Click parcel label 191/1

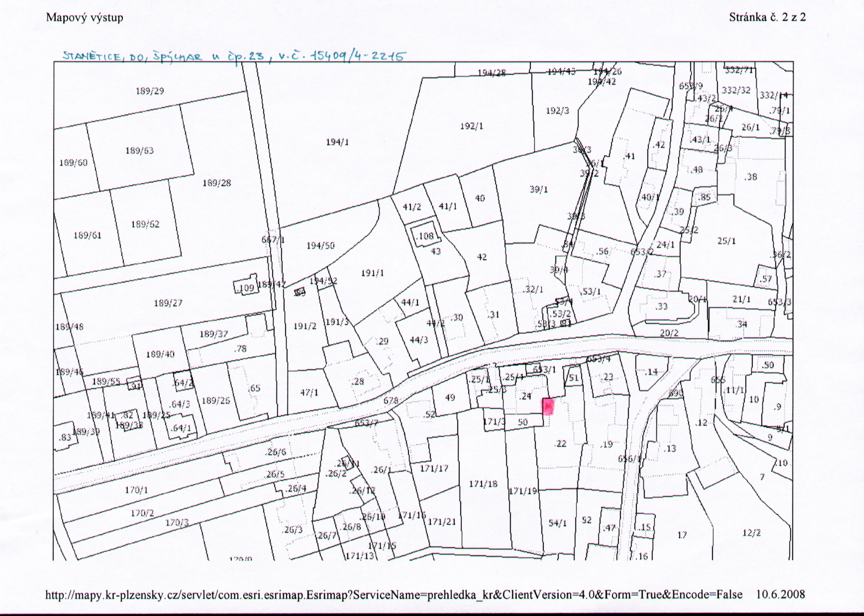click(x=372, y=273)
